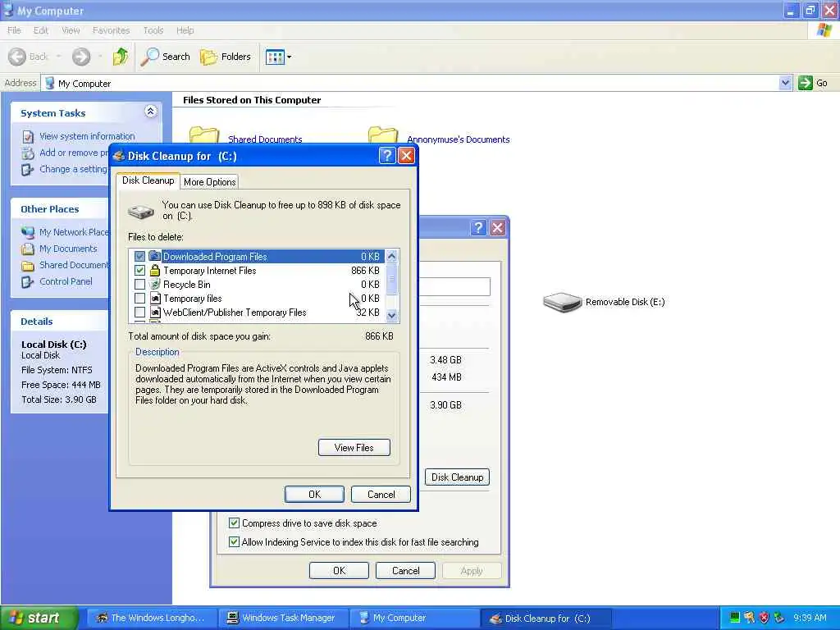
Task: Click the WebClient/Publisher Temporary Files icon
Action: coord(155,313)
